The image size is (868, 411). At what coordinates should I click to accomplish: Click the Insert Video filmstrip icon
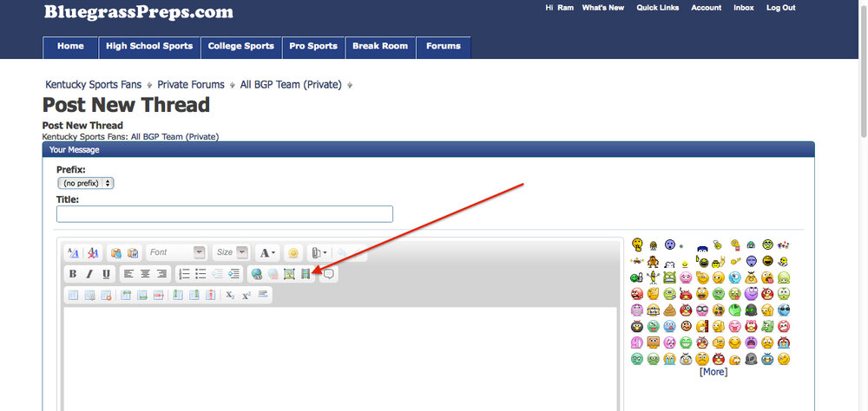tap(306, 274)
